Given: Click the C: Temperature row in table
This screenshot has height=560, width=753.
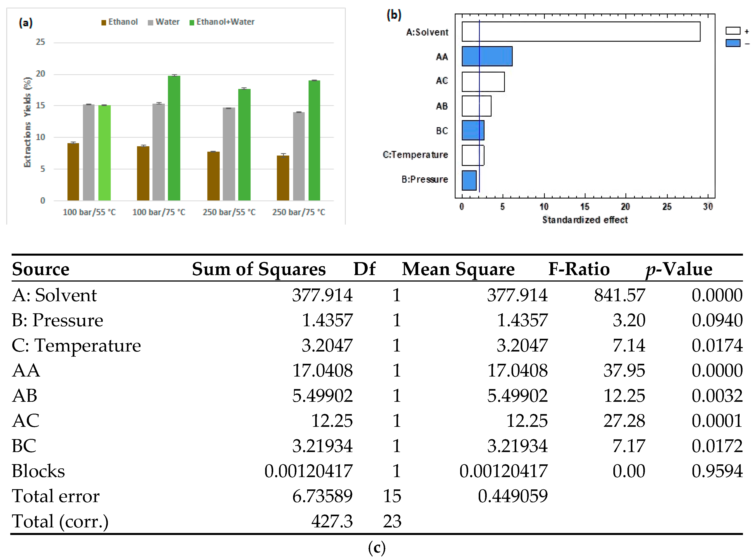Looking at the screenshot, I should click(377, 345).
